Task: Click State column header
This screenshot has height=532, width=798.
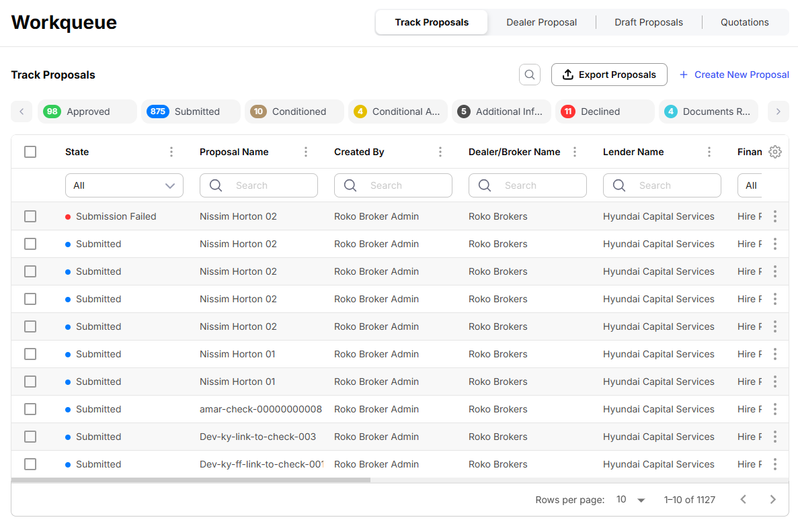Action: [x=77, y=152]
